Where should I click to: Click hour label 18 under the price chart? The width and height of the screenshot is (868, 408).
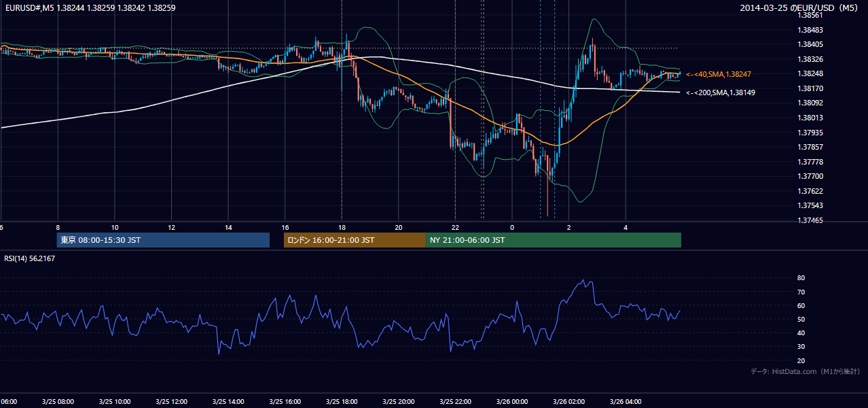pos(342,227)
